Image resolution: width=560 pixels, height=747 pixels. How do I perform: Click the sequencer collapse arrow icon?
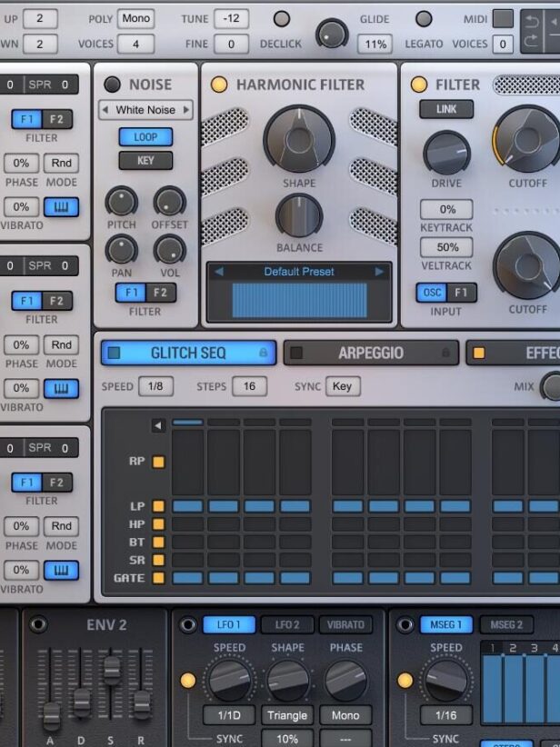(x=158, y=425)
